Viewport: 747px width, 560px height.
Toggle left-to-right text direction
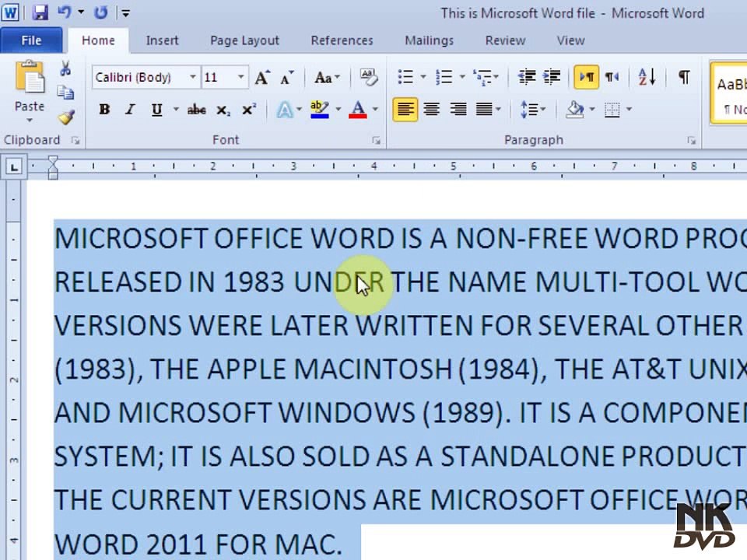586,77
